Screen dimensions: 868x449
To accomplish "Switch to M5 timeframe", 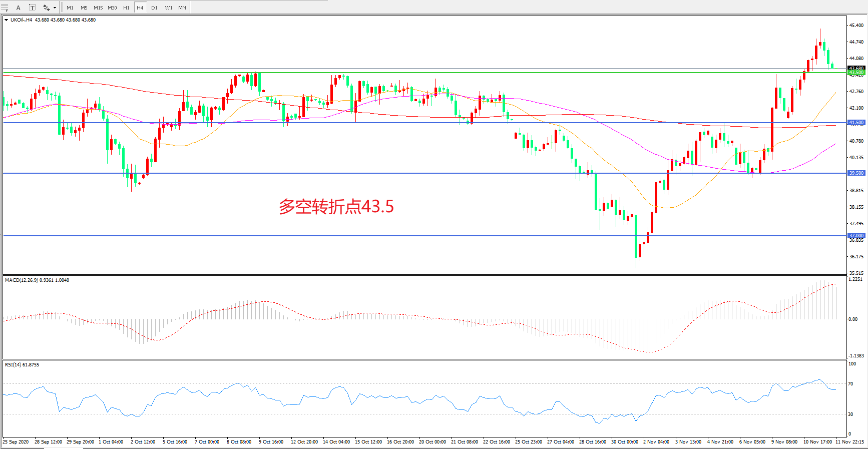I will click(x=84, y=8).
